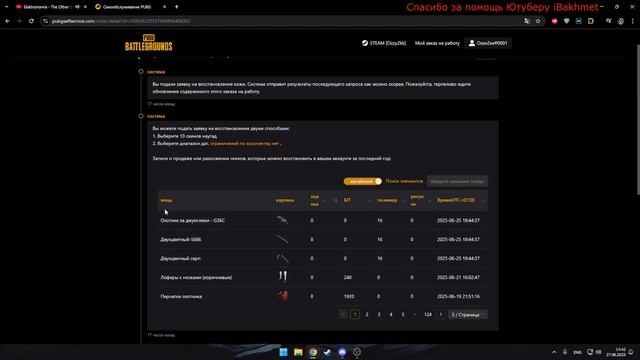This screenshot has height=360, width=640.
Task: Open Discord from the taskbar
Action: coord(342,352)
